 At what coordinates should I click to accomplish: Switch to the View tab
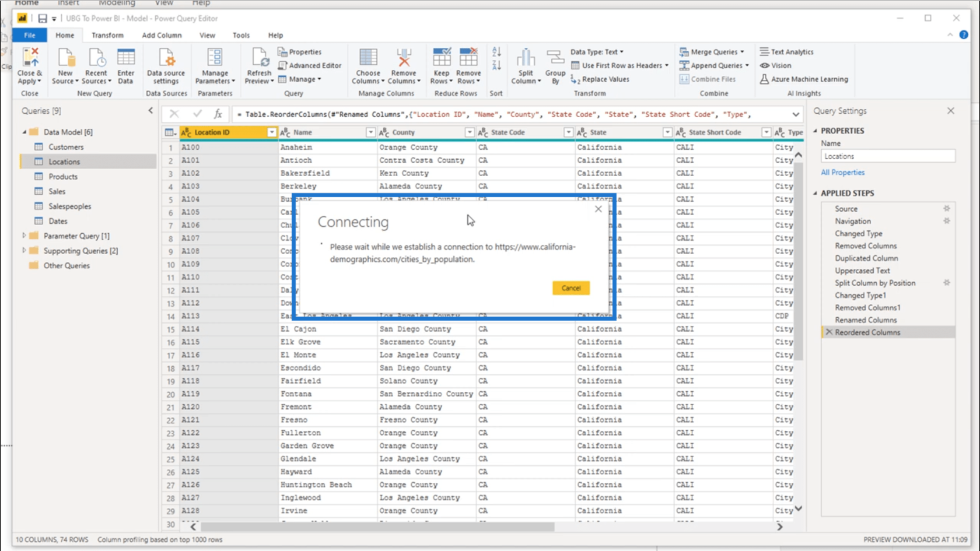coord(207,35)
